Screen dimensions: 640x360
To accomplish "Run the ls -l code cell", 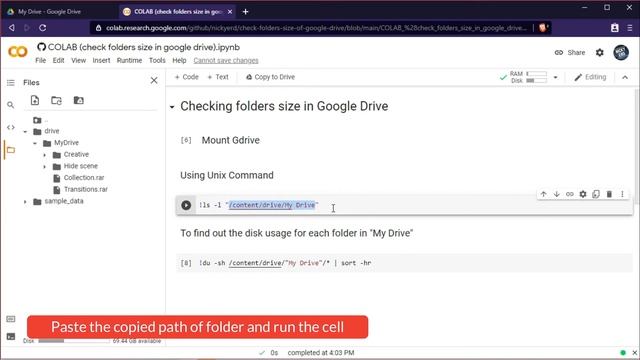I will (x=186, y=205).
